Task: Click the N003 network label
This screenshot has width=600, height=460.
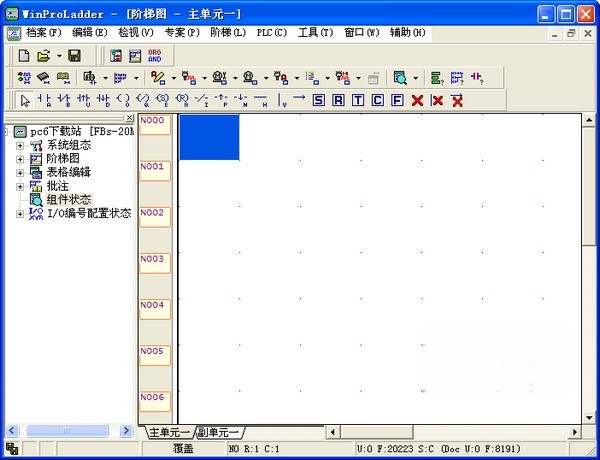Action: pos(152,258)
